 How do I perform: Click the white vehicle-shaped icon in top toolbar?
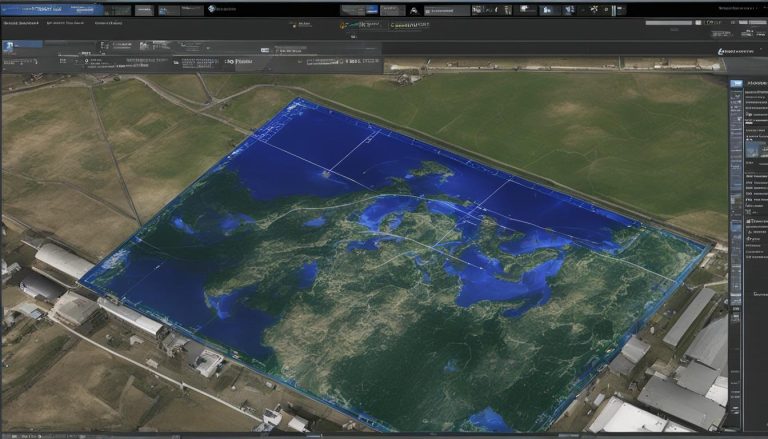414,11
